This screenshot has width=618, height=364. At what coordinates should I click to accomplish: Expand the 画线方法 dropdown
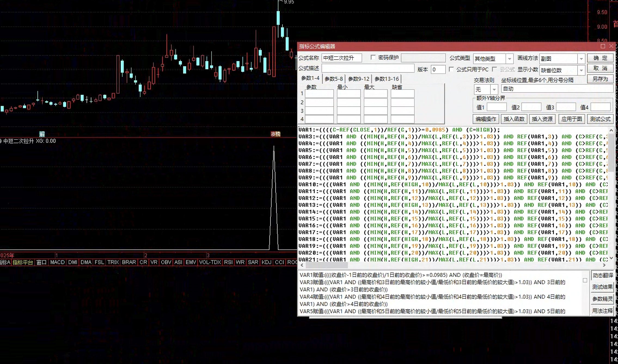(x=581, y=59)
